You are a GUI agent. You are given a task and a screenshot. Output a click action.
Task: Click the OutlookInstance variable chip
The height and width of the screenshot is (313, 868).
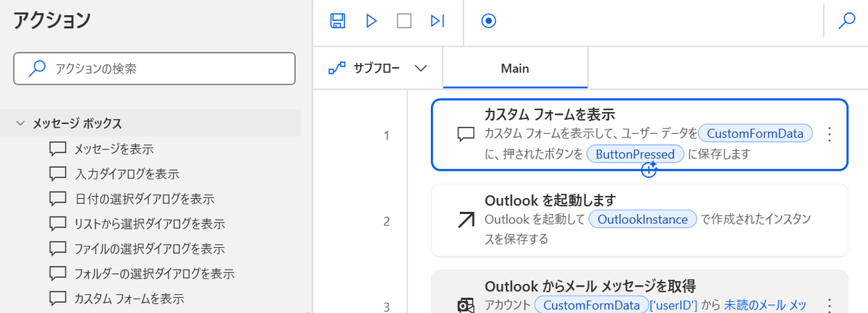click(643, 219)
